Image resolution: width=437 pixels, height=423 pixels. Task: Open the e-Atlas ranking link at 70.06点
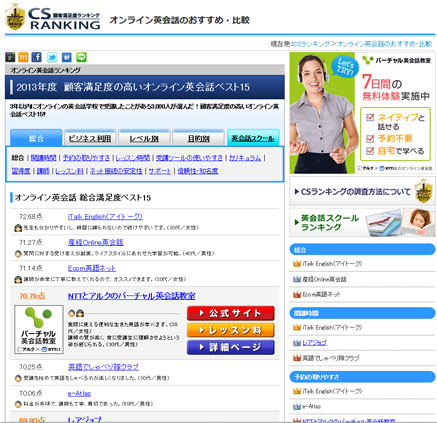click(x=79, y=393)
